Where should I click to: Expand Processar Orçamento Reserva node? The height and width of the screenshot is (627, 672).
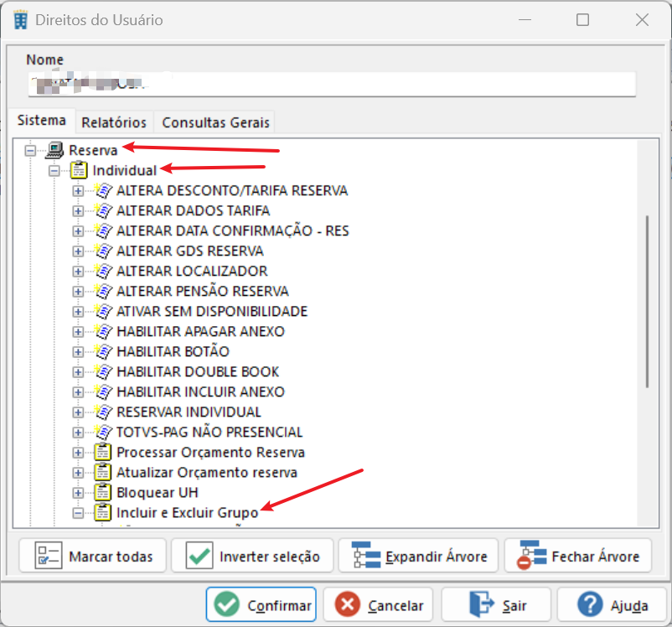coord(78,453)
